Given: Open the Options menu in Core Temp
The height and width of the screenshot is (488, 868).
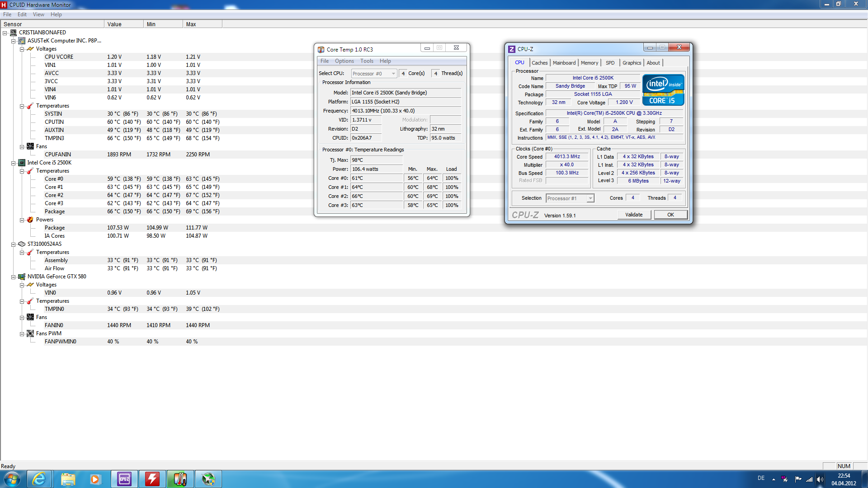Looking at the screenshot, I should (x=344, y=61).
